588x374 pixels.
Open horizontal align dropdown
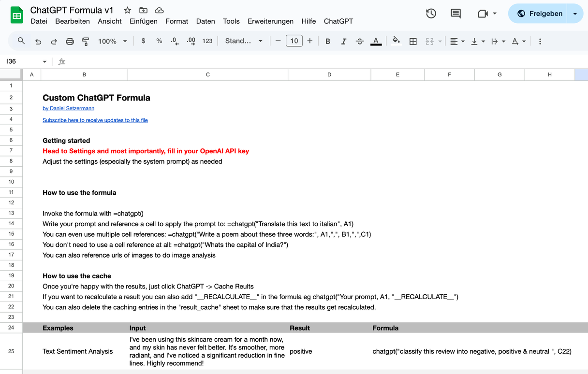[457, 42]
